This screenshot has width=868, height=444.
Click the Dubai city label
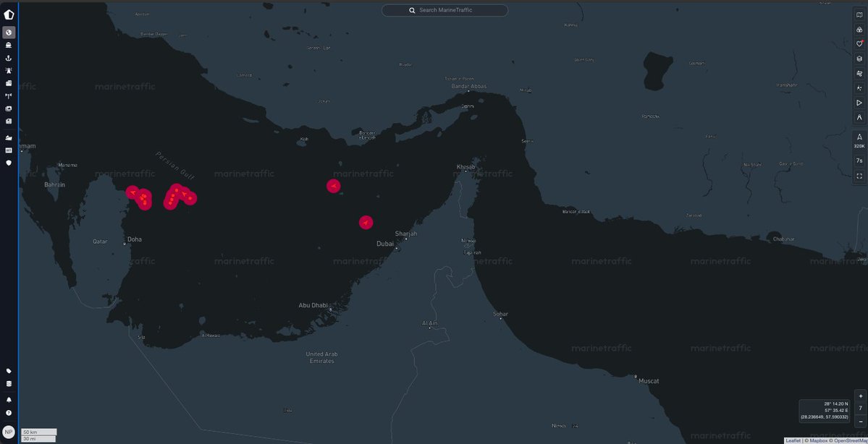385,244
